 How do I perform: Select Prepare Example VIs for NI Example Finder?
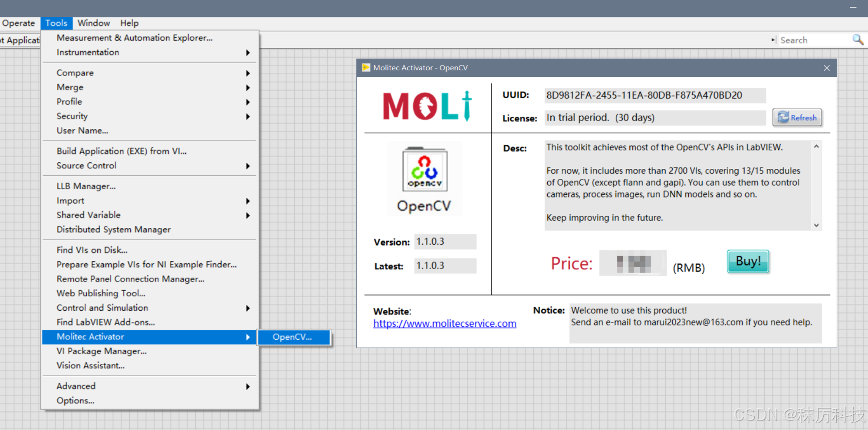coord(150,264)
